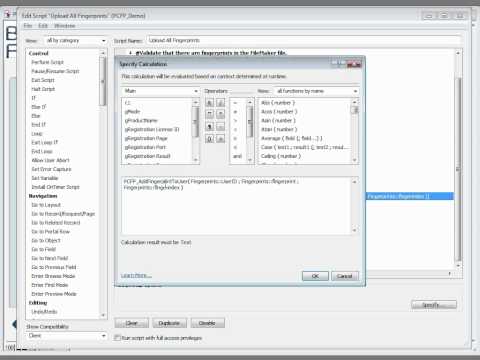
Task: Select Asin ( number ) function
Action: click(x=278, y=120)
